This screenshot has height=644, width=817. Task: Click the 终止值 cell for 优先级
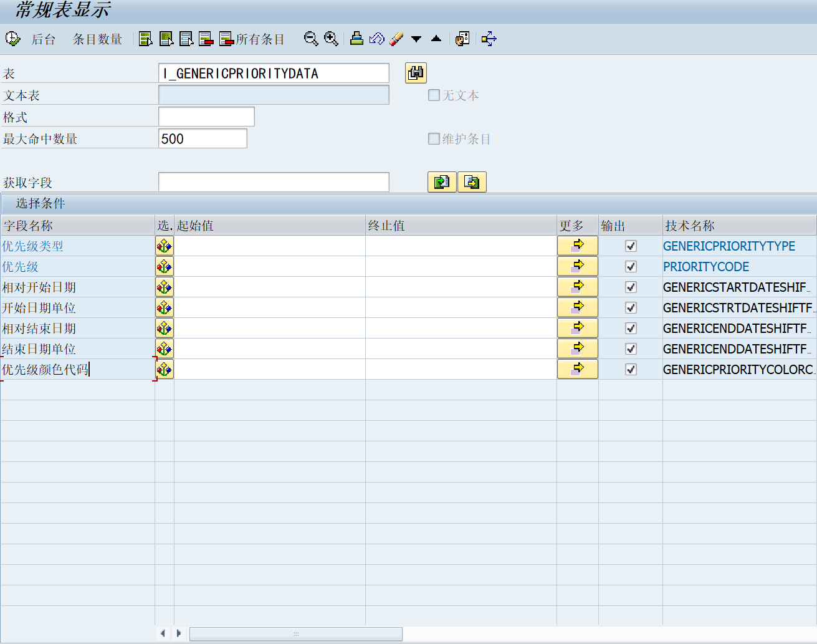pos(461,266)
